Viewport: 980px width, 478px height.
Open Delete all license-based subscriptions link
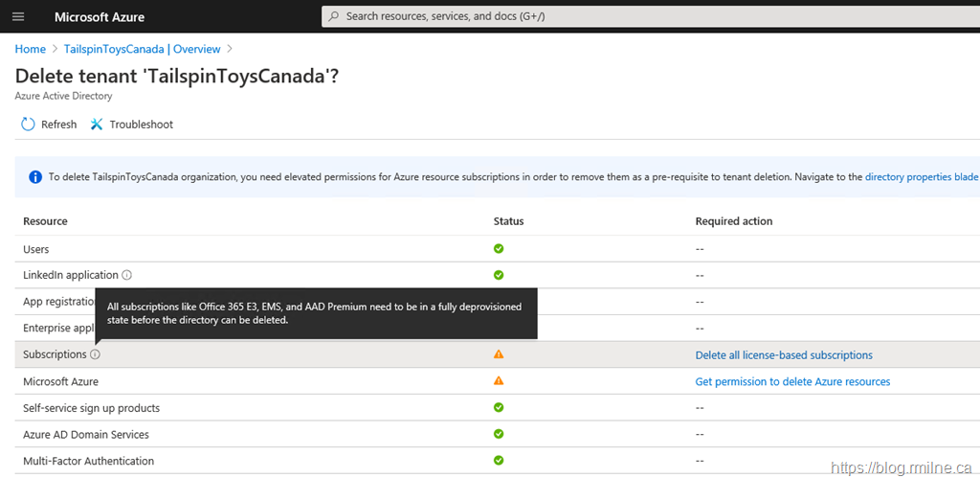pos(783,355)
